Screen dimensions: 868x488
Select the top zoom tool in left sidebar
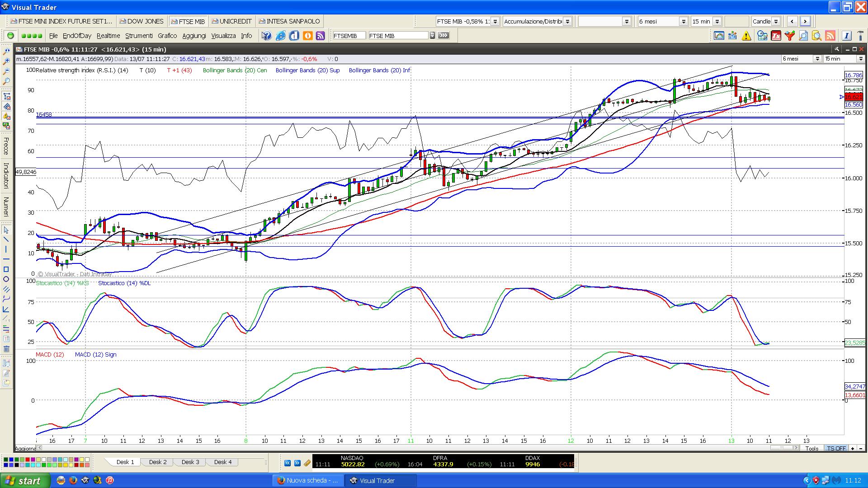(6, 52)
